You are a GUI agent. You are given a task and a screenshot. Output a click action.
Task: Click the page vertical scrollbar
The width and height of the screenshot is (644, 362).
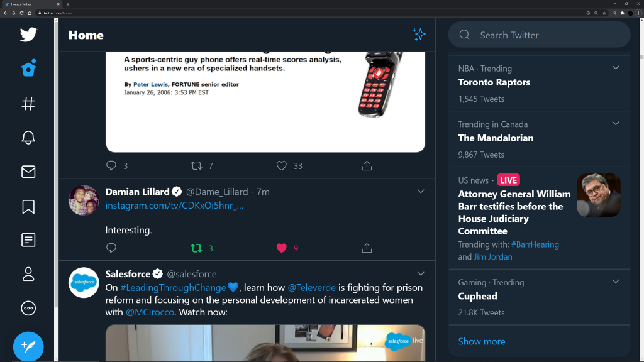point(641,189)
